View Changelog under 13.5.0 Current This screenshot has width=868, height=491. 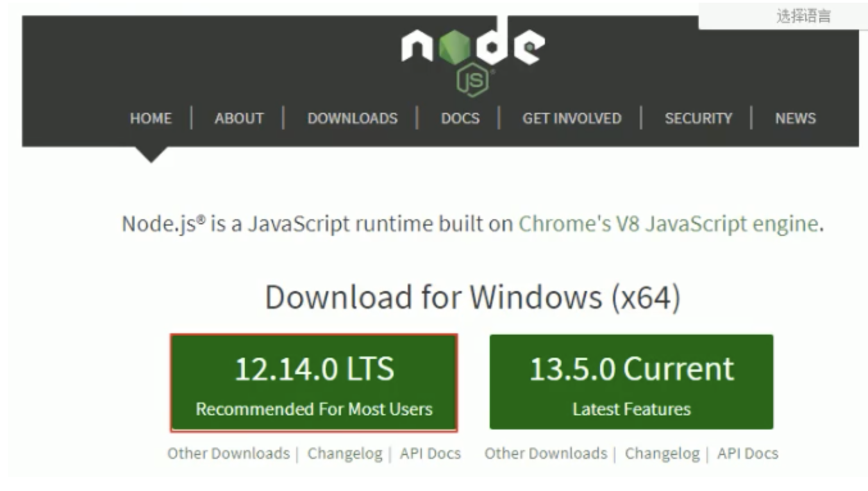click(x=662, y=454)
